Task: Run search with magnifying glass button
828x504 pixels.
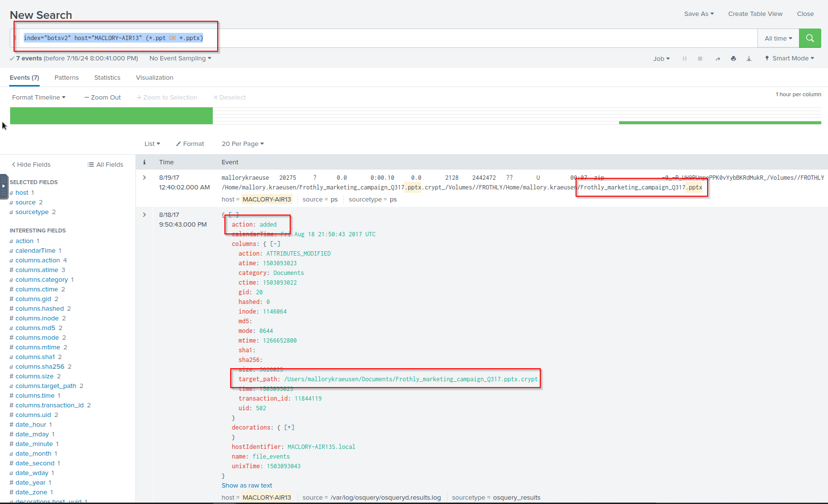Action: pyautogui.click(x=810, y=38)
